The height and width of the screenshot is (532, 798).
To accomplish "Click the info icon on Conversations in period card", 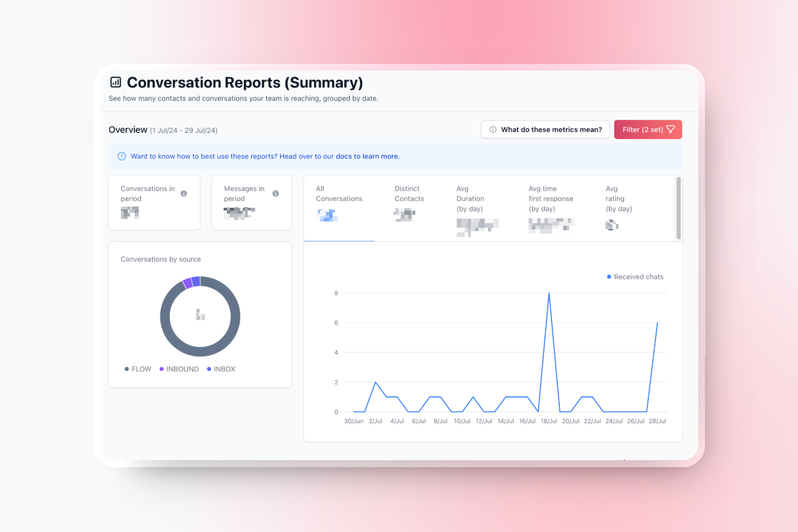I will 185,193.
